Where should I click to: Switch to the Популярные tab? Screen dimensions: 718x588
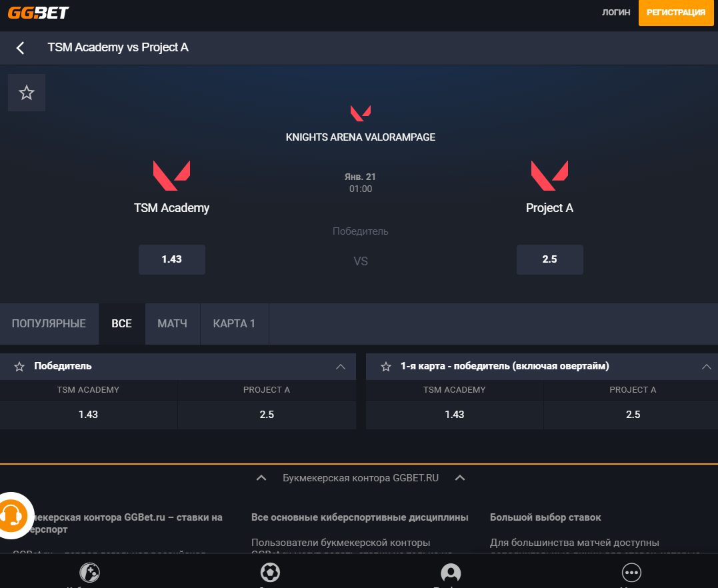(49, 324)
